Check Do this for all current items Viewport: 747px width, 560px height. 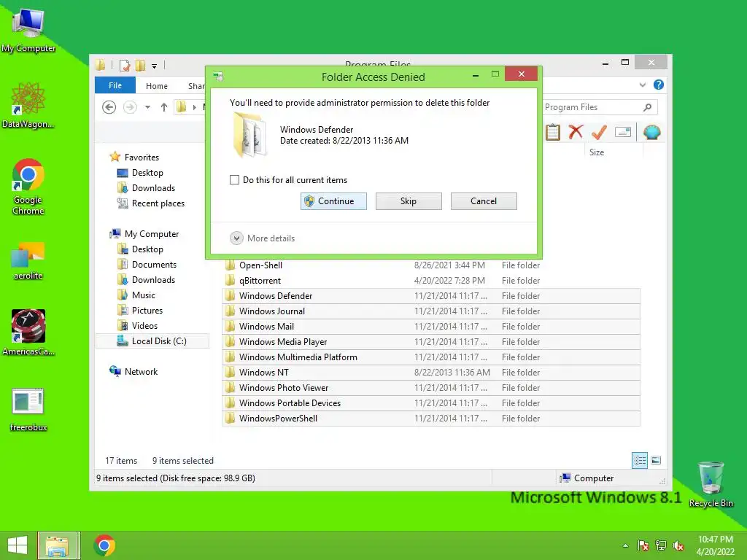[234, 179]
